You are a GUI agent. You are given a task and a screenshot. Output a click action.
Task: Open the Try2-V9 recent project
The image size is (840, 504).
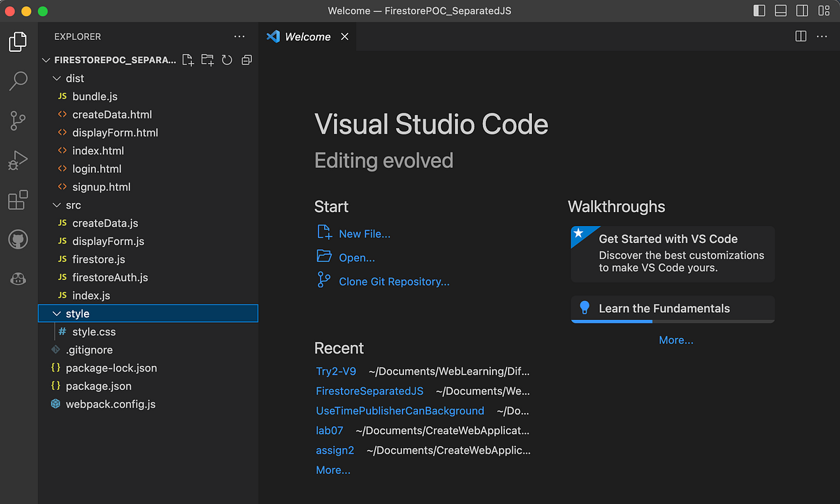tap(335, 371)
